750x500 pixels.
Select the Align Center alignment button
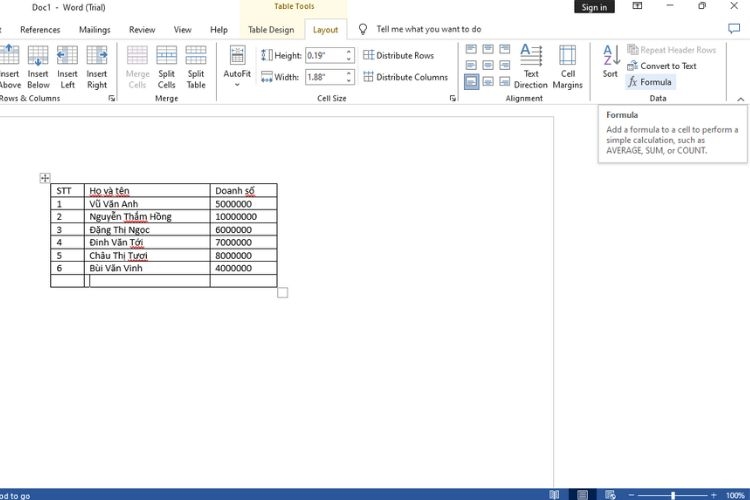pyautogui.click(x=488, y=66)
